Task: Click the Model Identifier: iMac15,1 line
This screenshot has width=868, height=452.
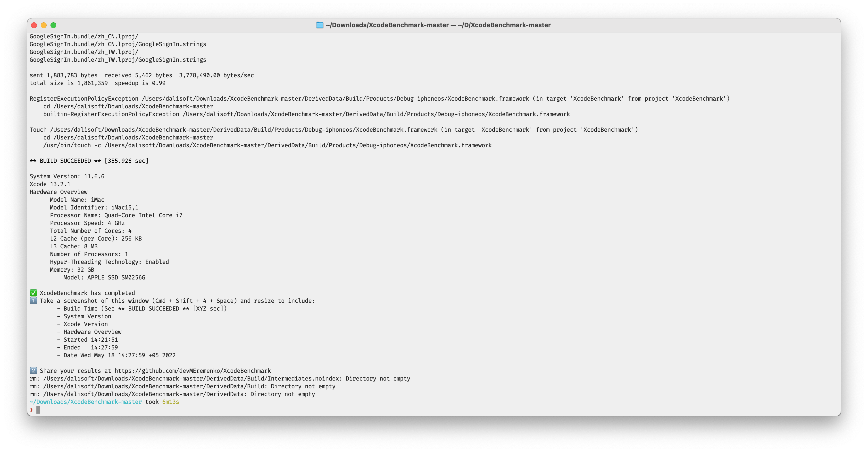Action: click(x=94, y=207)
